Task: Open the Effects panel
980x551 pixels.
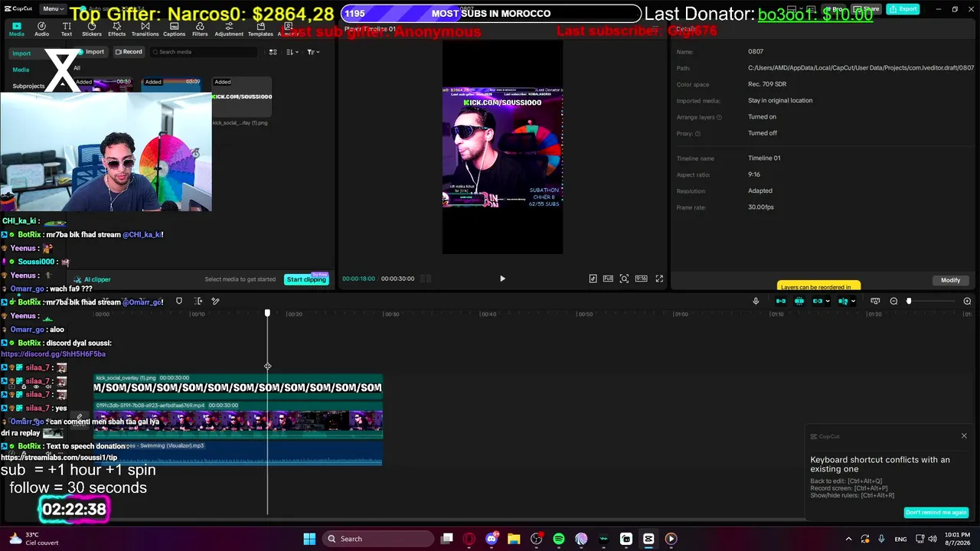Action: [117, 29]
